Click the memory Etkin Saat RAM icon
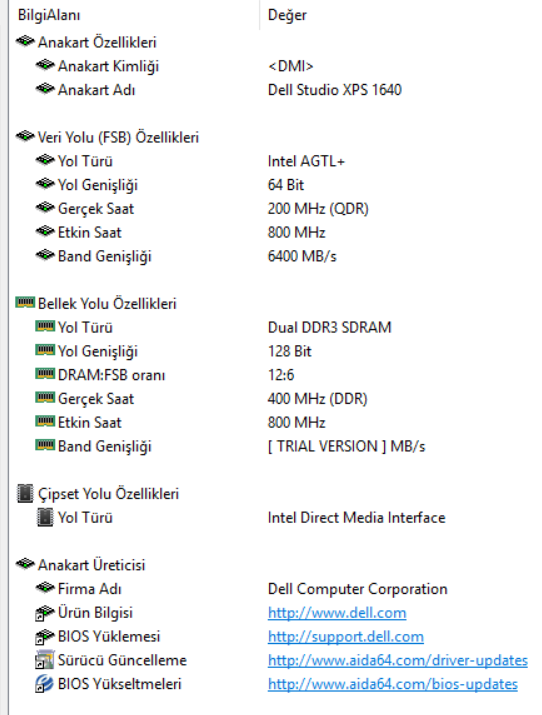The image size is (542, 715). click(x=45, y=421)
